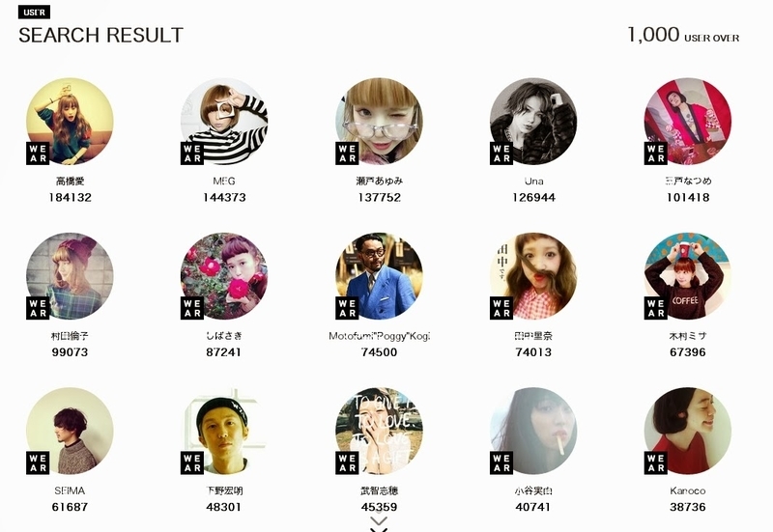Click the WEAR badge on Kanoco's avatar
Image resolution: width=773 pixels, height=532 pixels.
656,462
